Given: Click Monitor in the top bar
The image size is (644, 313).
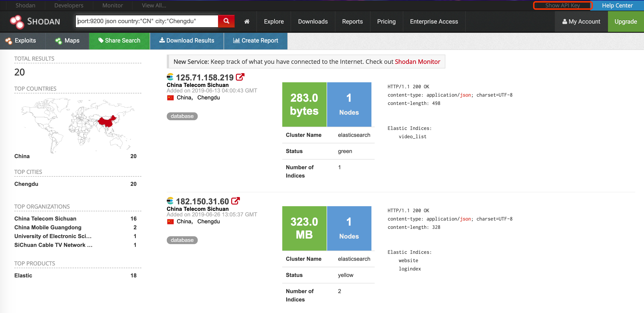Looking at the screenshot, I should coord(112,5).
